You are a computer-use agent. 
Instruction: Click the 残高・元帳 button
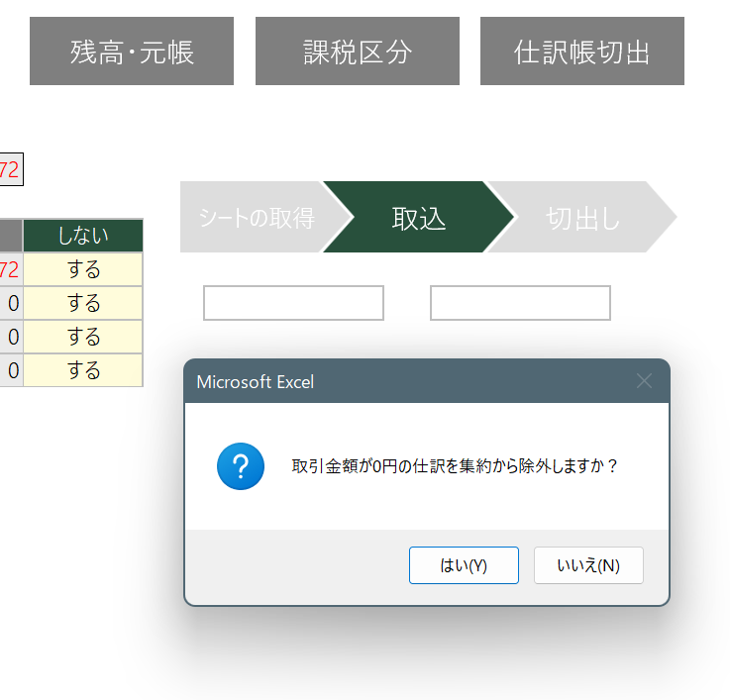coord(132,51)
